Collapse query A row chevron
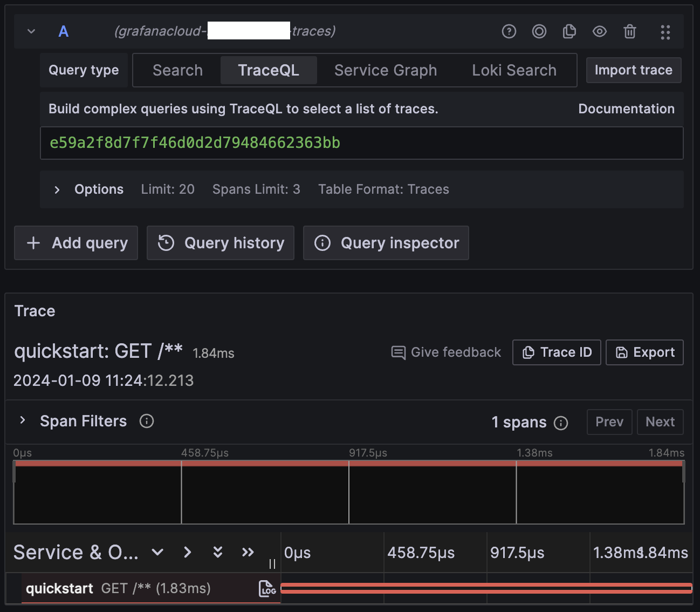 click(31, 31)
